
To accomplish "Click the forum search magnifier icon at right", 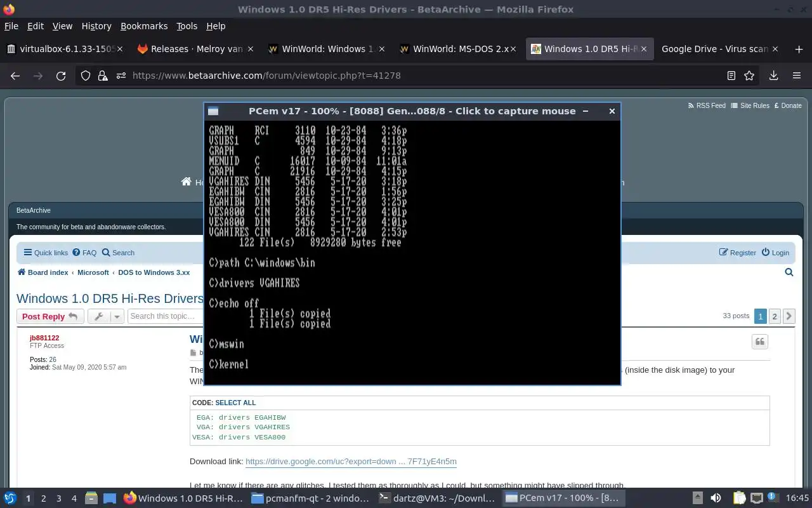I will point(789,272).
